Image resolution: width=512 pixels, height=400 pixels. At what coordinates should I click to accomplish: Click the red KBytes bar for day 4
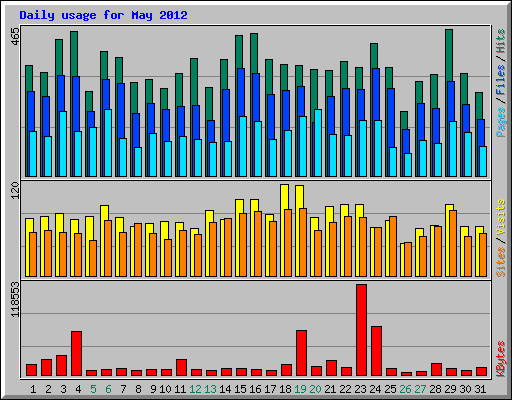[x=76, y=353]
